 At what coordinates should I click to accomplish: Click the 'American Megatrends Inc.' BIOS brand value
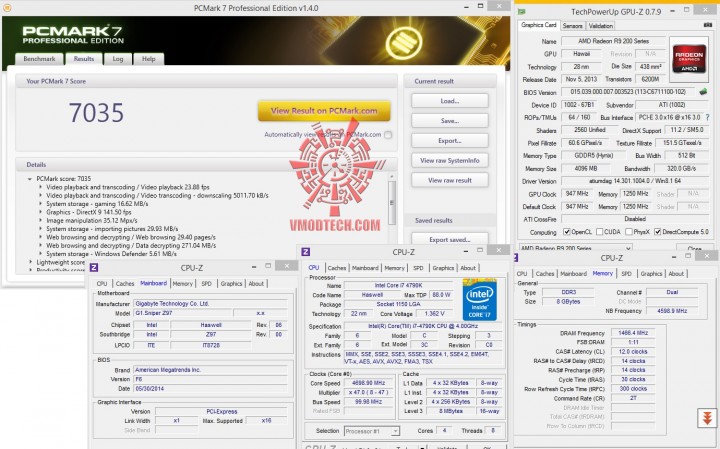210,370
